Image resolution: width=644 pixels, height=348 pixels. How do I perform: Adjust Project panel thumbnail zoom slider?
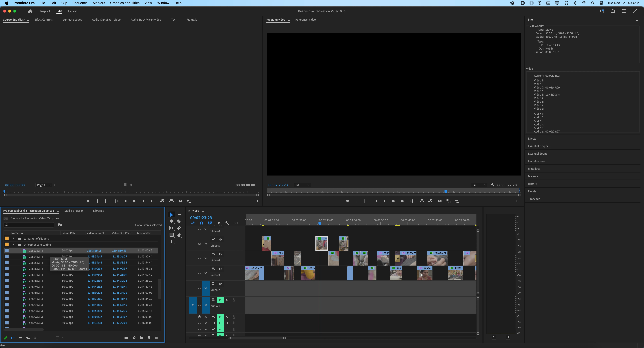(35, 338)
